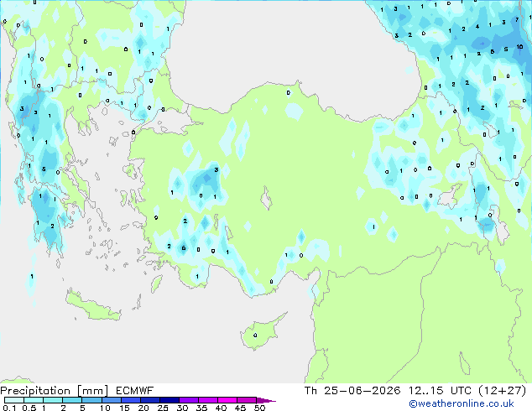Click the '(12+27)' forecast offset text
The image size is (532, 411).
pos(502,391)
